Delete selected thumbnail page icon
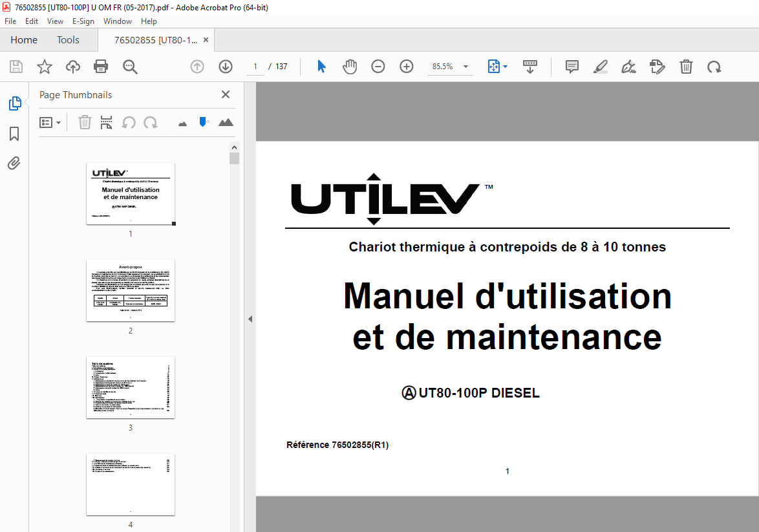Image resolution: width=759 pixels, height=532 pixels. 85,122
